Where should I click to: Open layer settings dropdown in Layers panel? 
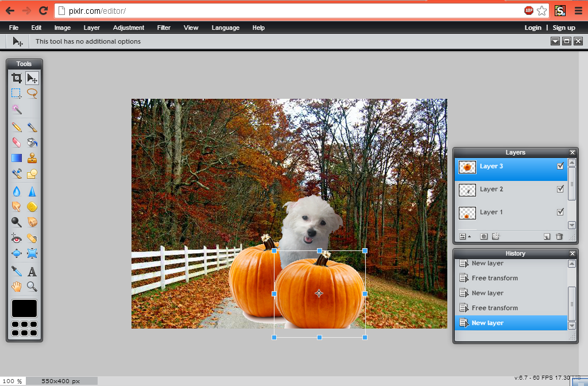(x=465, y=236)
